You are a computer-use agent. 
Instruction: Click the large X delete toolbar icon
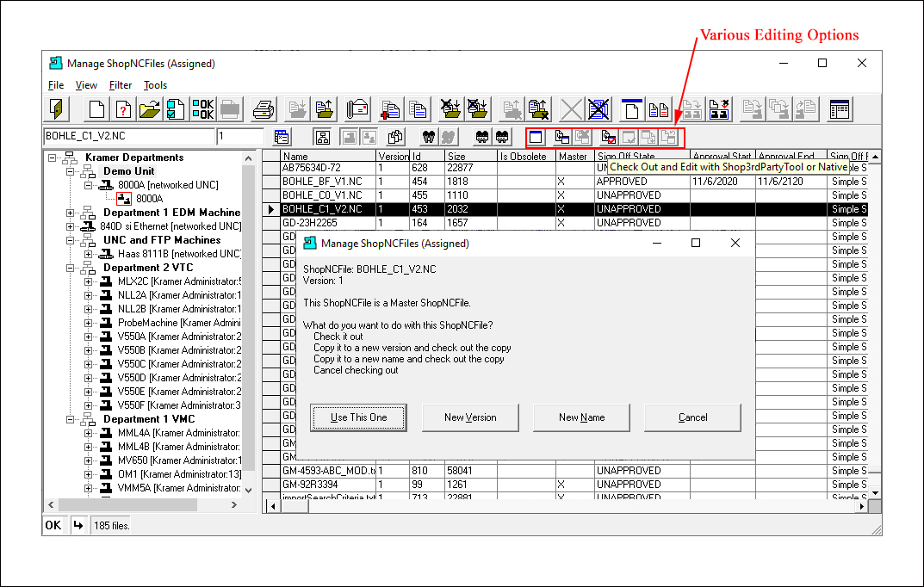point(571,109)
